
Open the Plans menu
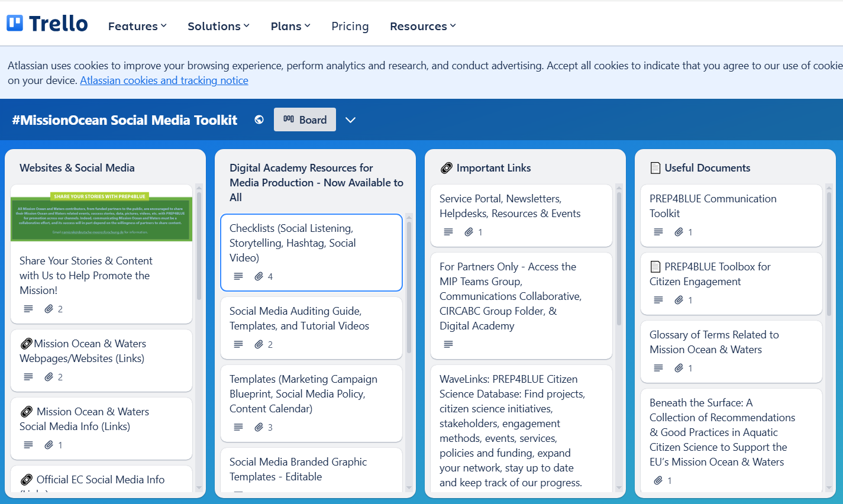[x=290, y=26]
